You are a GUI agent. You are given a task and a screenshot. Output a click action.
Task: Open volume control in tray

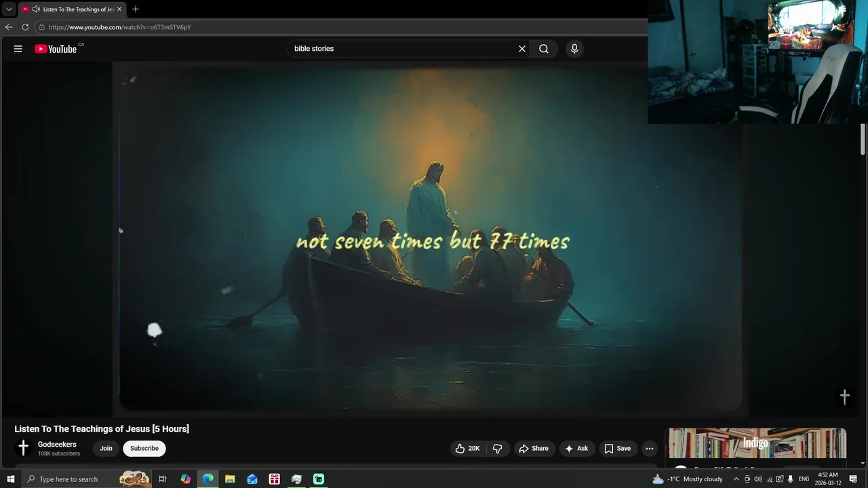coord(758,479)
